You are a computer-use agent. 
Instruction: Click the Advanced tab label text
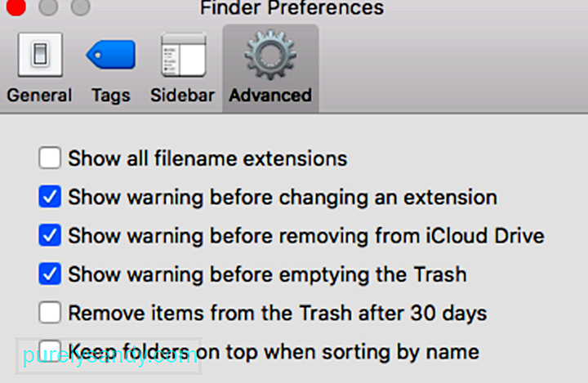click(270, 96)
